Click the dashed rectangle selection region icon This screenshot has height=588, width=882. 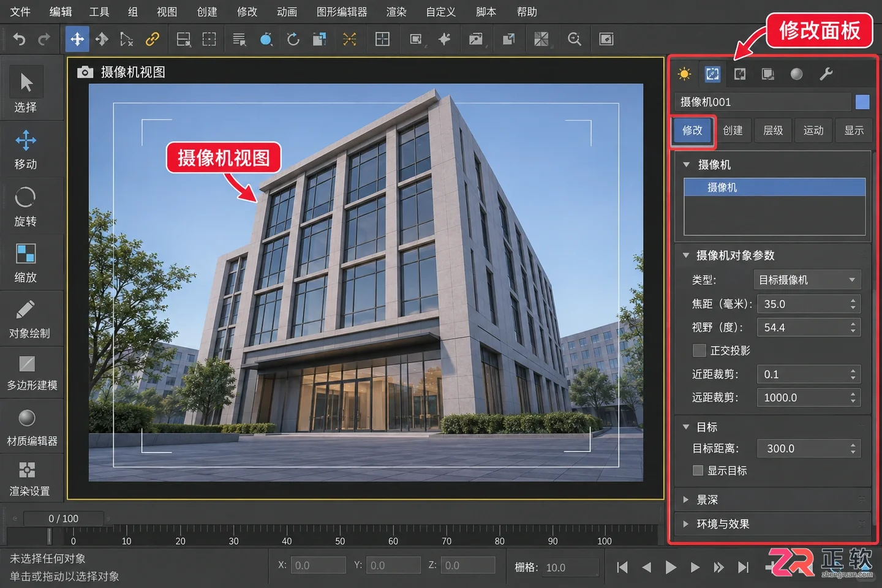[209, 40]
